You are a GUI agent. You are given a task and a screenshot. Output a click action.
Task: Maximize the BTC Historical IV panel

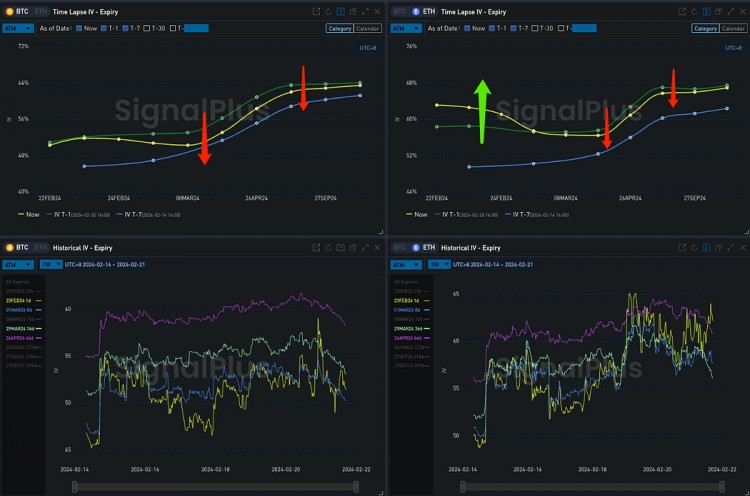(365, 247)
